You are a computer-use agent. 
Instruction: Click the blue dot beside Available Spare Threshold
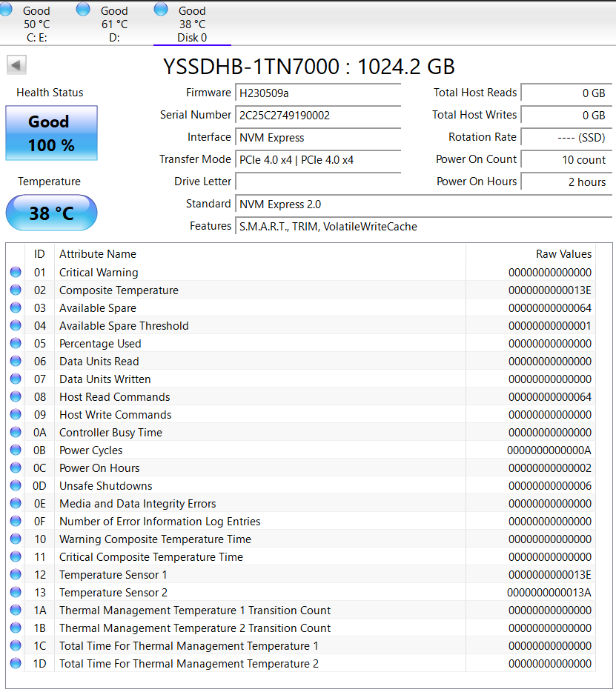click(16, 326)
